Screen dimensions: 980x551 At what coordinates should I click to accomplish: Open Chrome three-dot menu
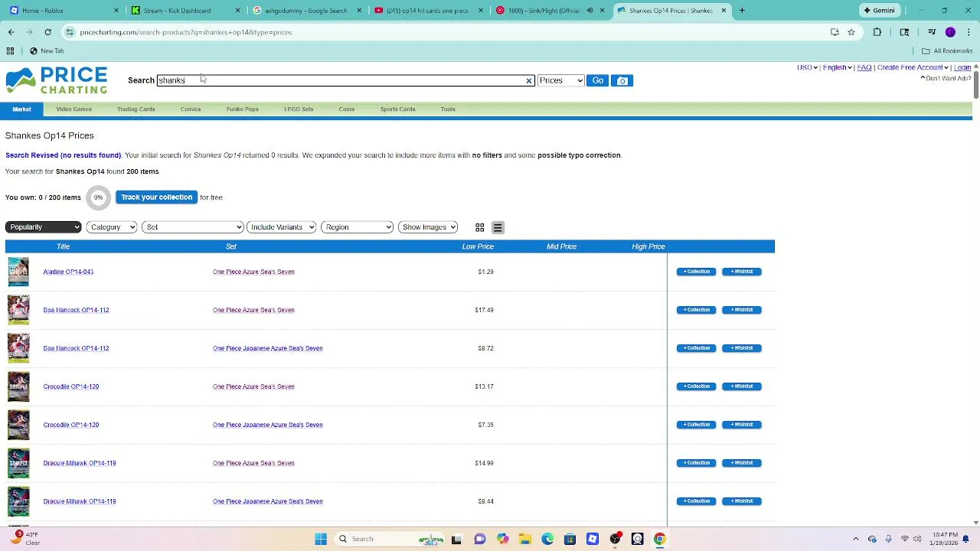pyautogui.click(x=968, y=32)
